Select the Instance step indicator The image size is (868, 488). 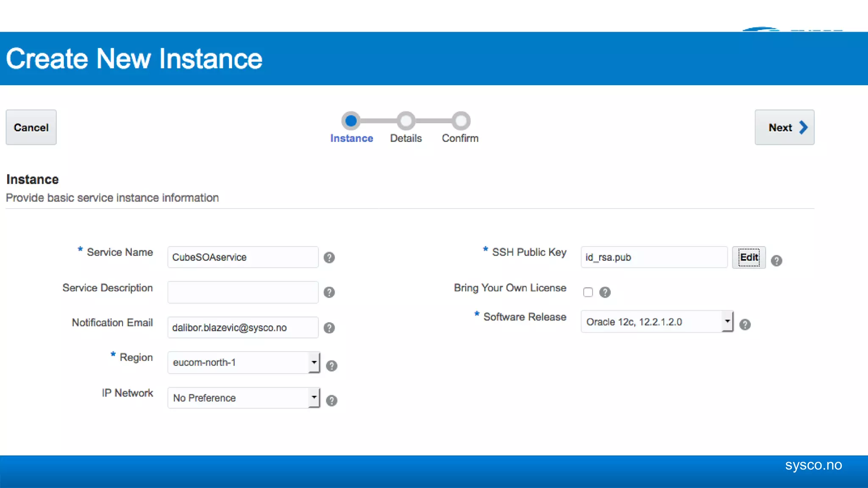pos(351,121)
